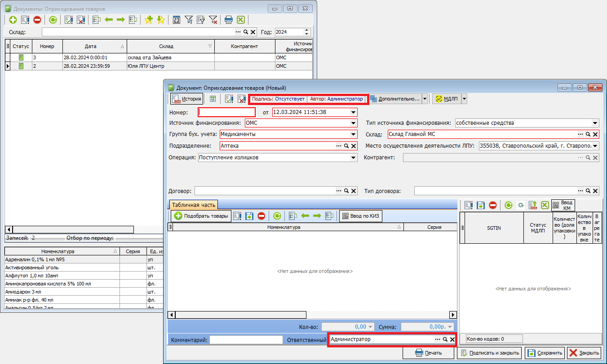Select the Табличная часть tab
Screen dimensions: 607x364
193,205
